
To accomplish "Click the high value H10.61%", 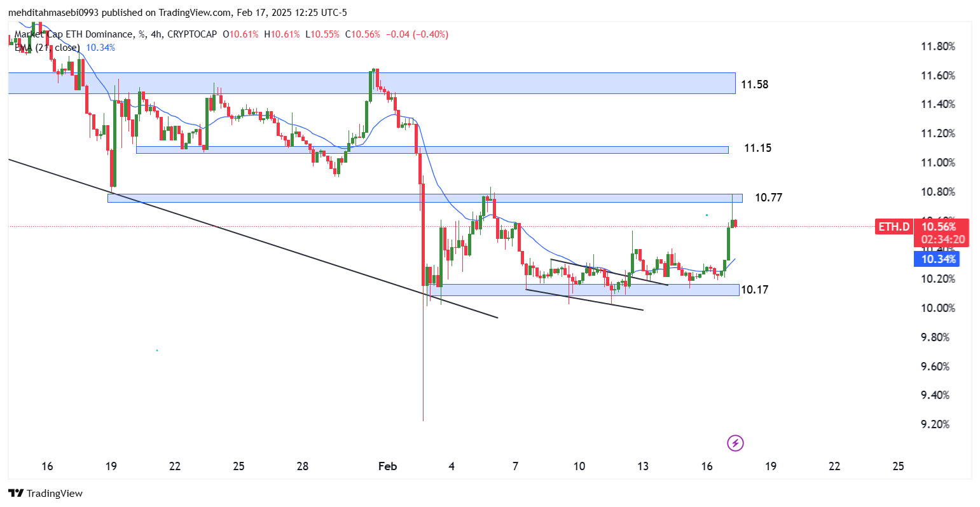I will pyautogui.click(x=282, y=34).
